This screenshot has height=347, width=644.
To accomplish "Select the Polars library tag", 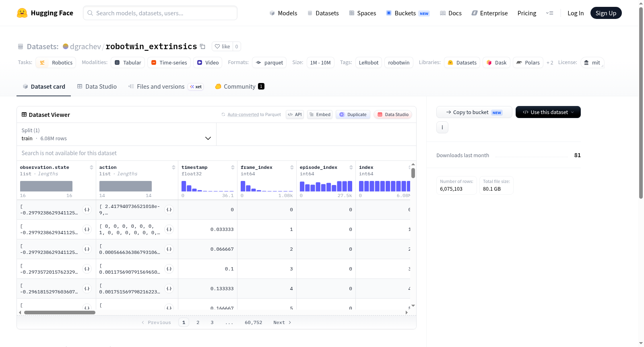I will tap(528, 62).
